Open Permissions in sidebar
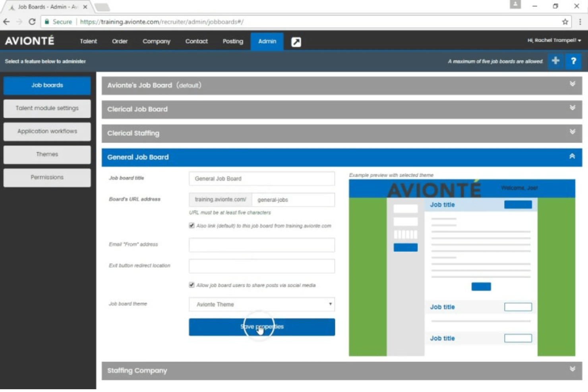Image resolution: width=588 pixels, height=392 pixels. [47, 178]
